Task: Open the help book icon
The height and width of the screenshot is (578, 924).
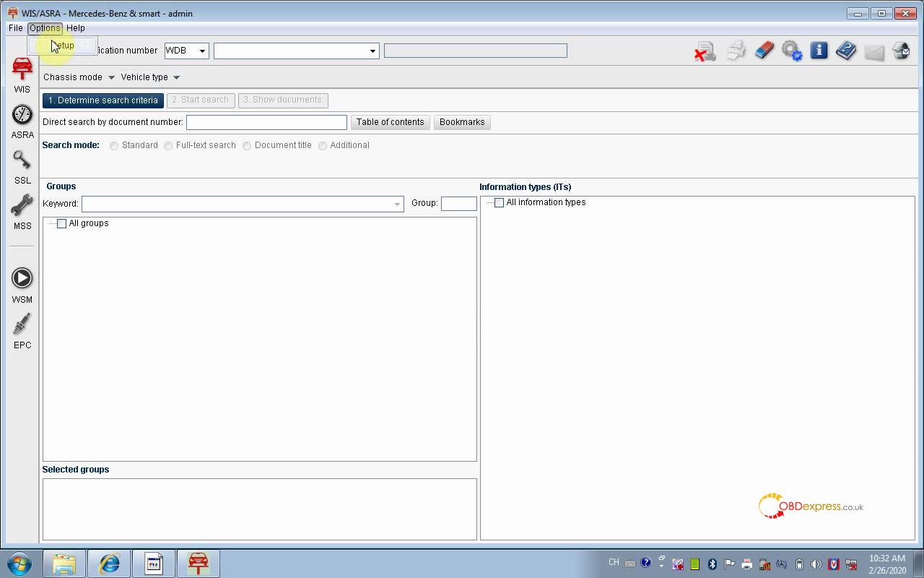Action: (x=846, y=51)
